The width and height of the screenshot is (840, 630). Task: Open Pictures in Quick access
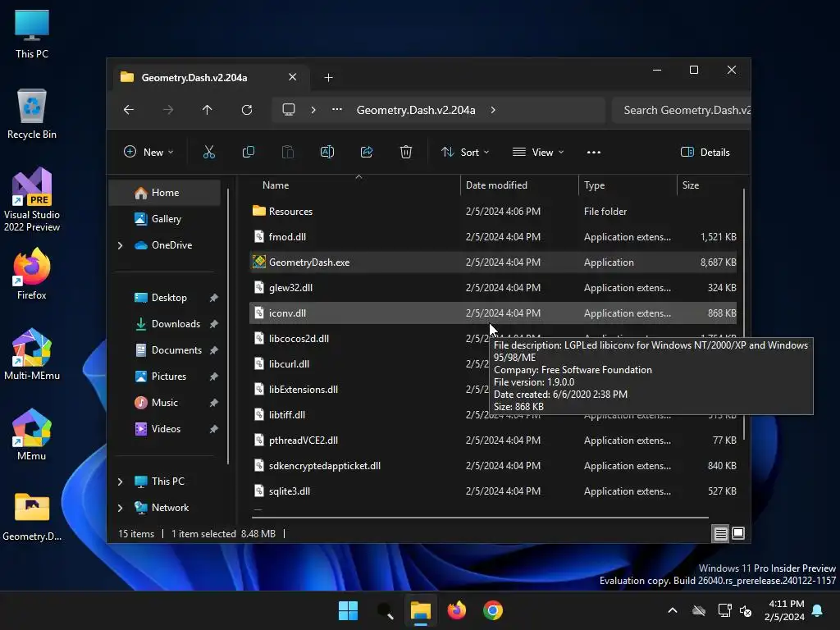169,377
